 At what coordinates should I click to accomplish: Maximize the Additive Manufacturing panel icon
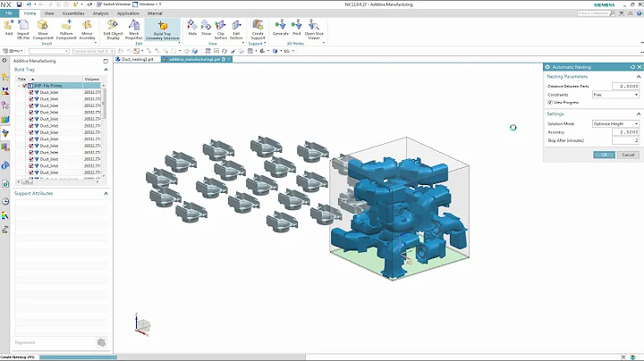[106, 61]
